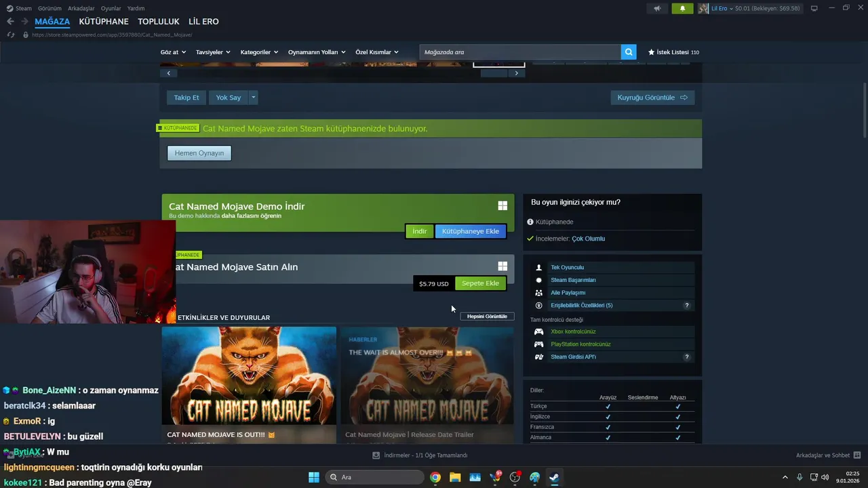The height and width of the screenshot is (488, 868).
Task: Expand the Tavsiyeler dropdown
Action: click(213, 52)
